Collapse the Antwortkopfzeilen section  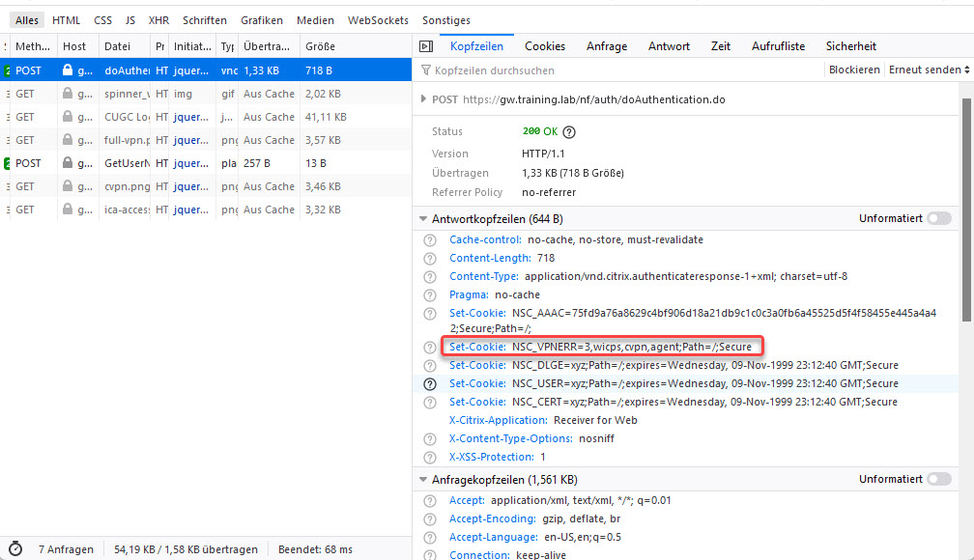click(x=423, y=218)
